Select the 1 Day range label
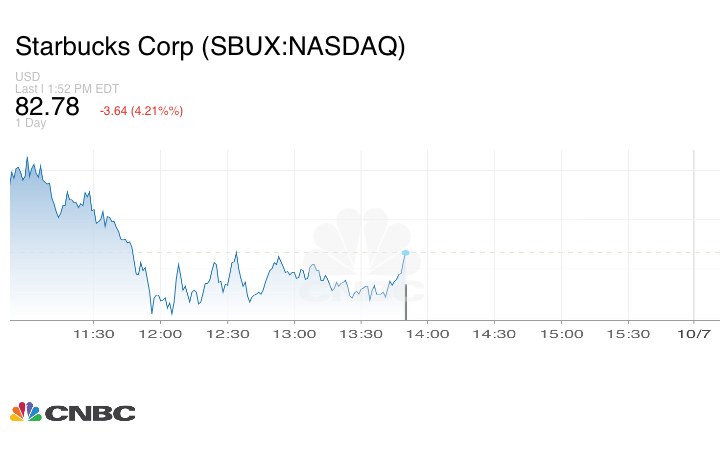The width and height of the screenshot is (720, 450). 30,124
